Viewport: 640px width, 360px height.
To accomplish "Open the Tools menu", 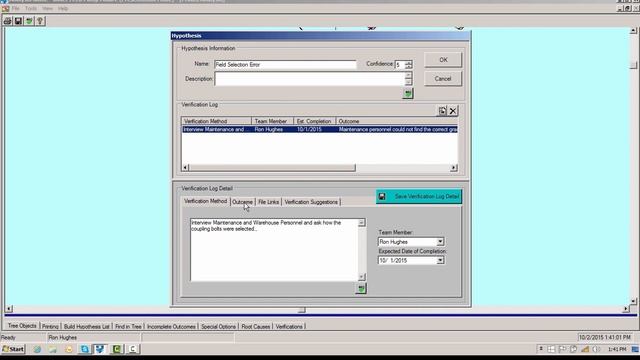I will tap(31, 8).
